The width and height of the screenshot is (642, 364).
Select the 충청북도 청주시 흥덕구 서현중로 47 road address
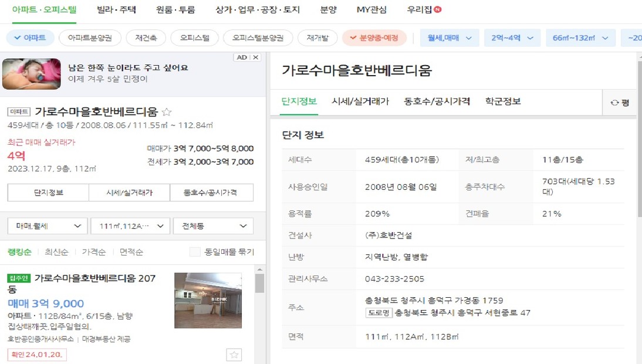462,313
